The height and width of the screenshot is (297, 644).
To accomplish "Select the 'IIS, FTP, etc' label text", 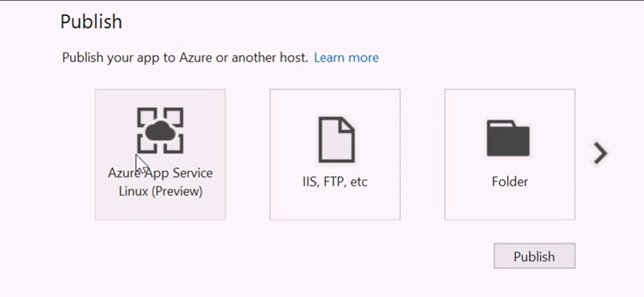I will coord(335,182).
